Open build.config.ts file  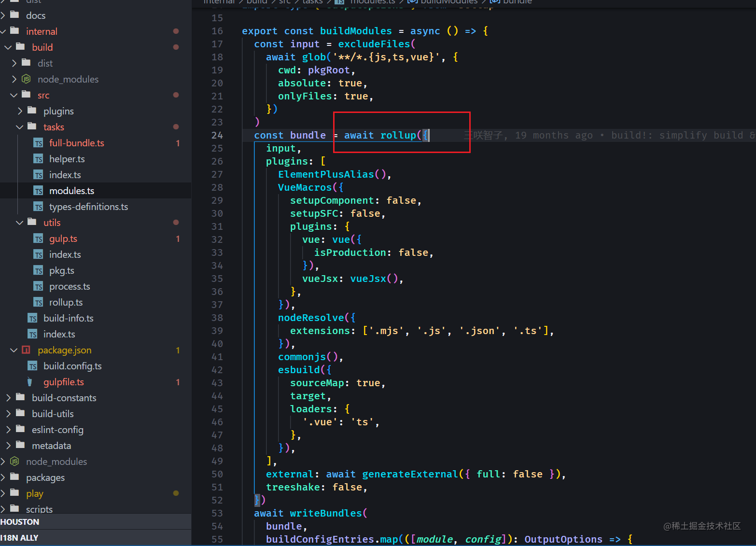coord(72,366)
